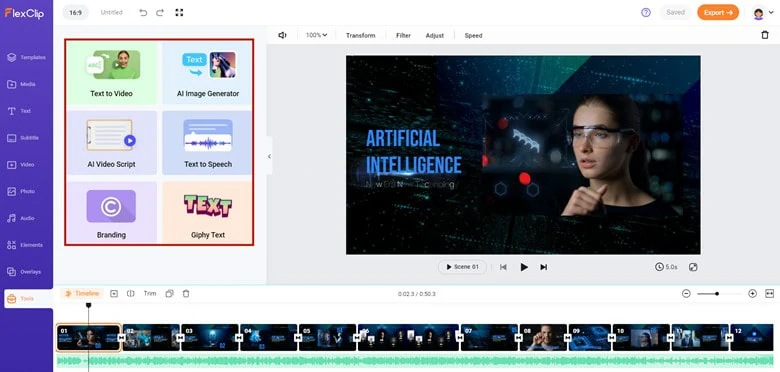Redo the last action

[x=160, y=13]
